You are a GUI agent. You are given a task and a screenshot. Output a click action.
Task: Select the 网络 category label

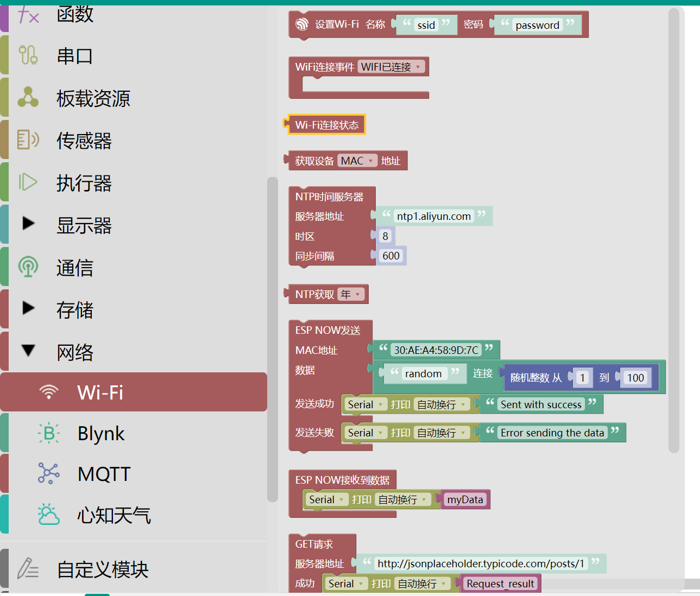click(x=75, y=352)
